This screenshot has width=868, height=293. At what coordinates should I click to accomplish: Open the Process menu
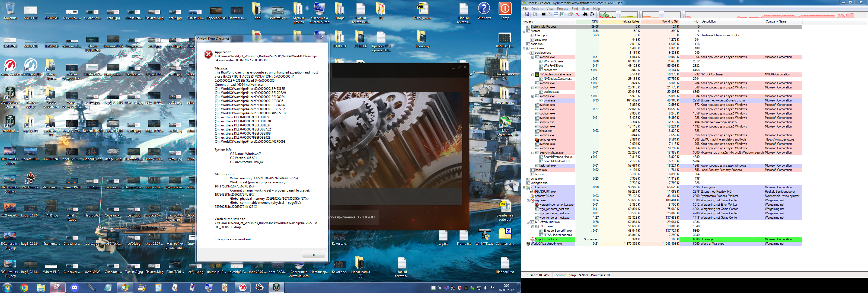click(562, 9)
